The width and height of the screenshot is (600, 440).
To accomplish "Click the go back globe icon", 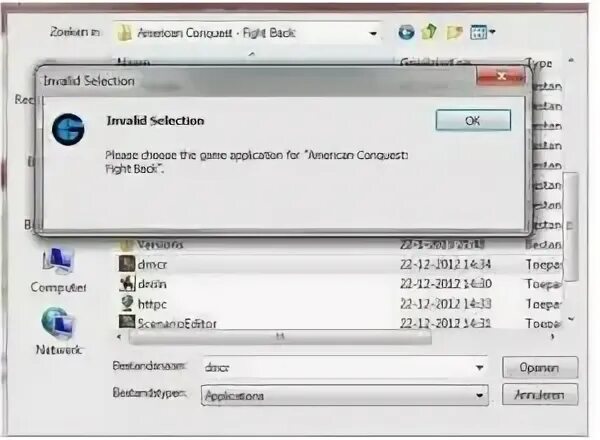I will (x=406, y=33).
